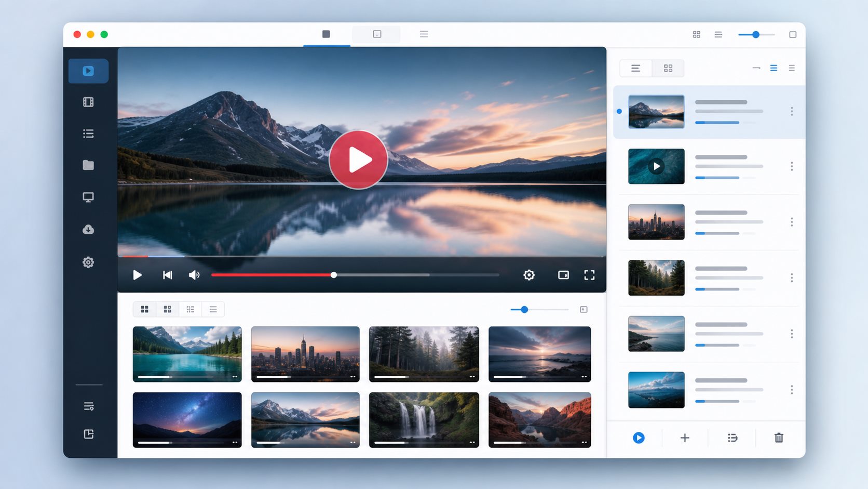Click the small square icon beside gallery slider

584,310
